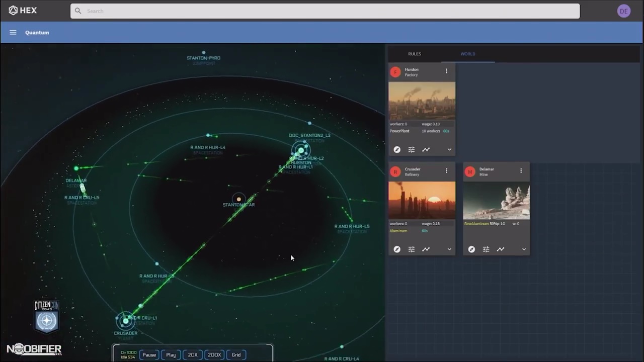Open Hurston card tuning sliders icon
644x362 pixels.
point(412,149)
